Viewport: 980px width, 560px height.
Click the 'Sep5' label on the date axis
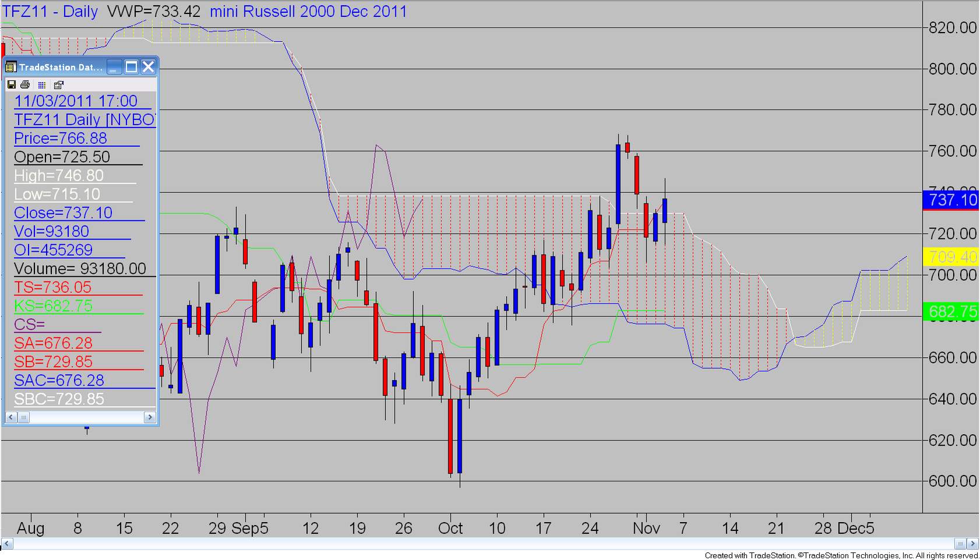[x=250, y=529]
